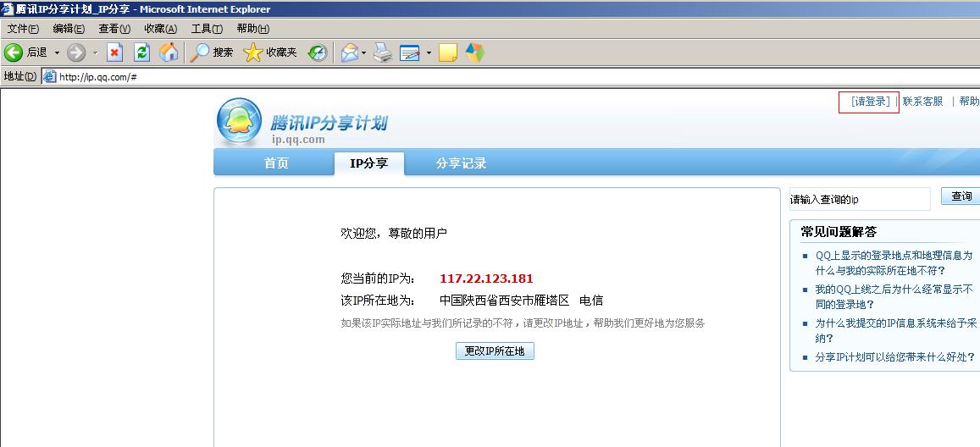This screenshot has height=447, width=980.
Task: Open the 搜索 search toolbar button
Action: [x=211, y=53]
